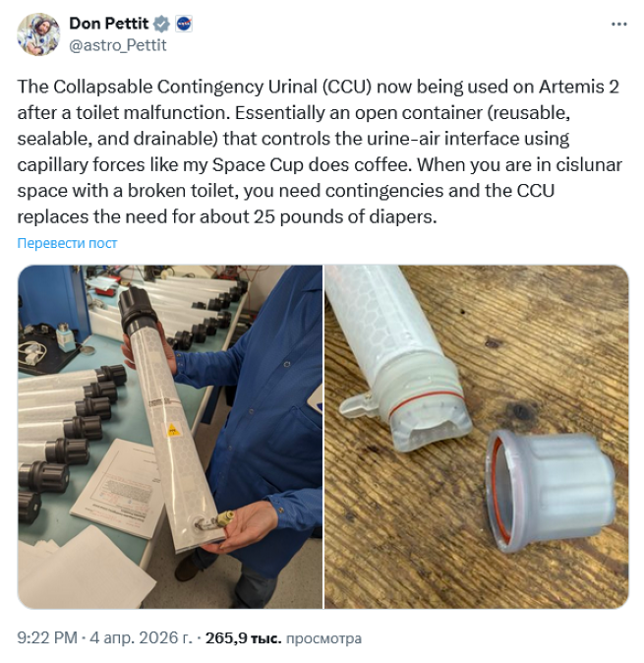Viewport: 644px width, 663px height.
Task: Click the просмотра views label
Action: 324,638
